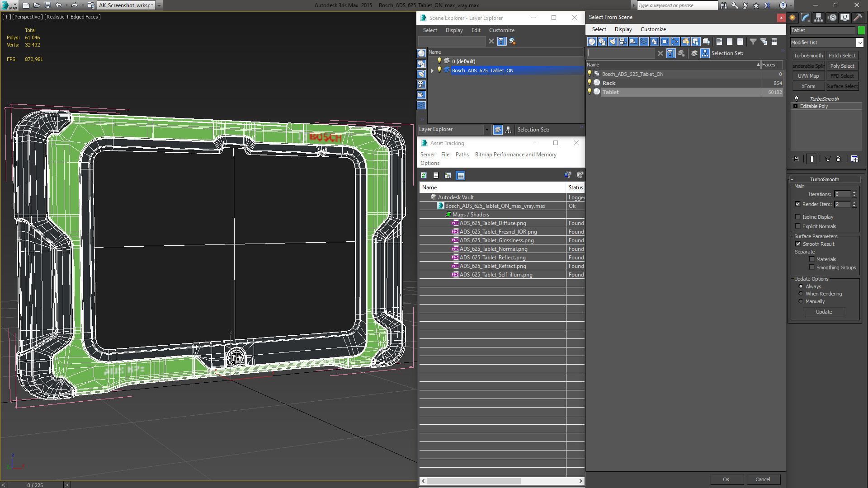This screenshot has width=868, height=488.
Task: Create a new scene with New icon
Action: (x=26, y=5)
